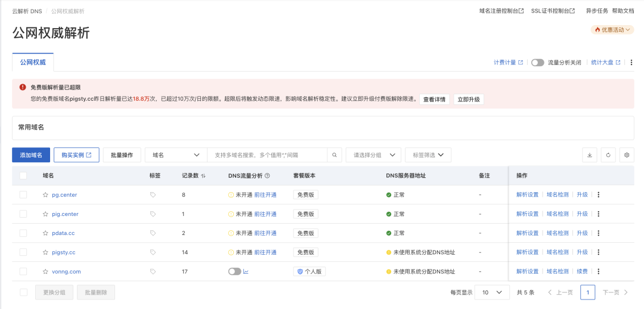
Task: Open the page size dropdown
Action: [492, 292]
